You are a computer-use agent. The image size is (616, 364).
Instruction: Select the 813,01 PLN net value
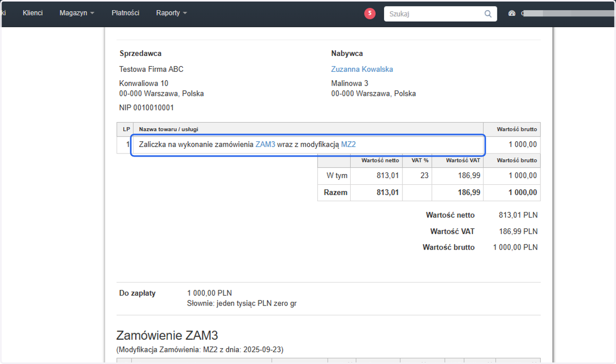518,215
